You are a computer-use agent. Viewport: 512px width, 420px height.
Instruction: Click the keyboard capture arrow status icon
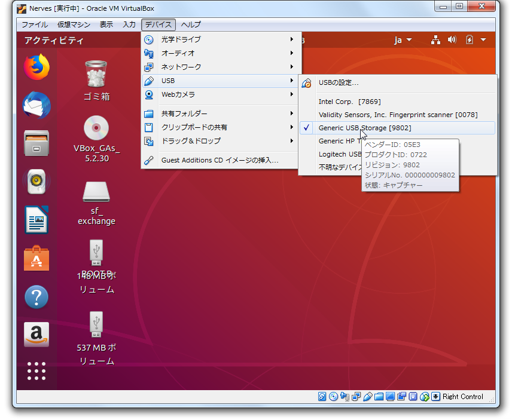point(435,397)
